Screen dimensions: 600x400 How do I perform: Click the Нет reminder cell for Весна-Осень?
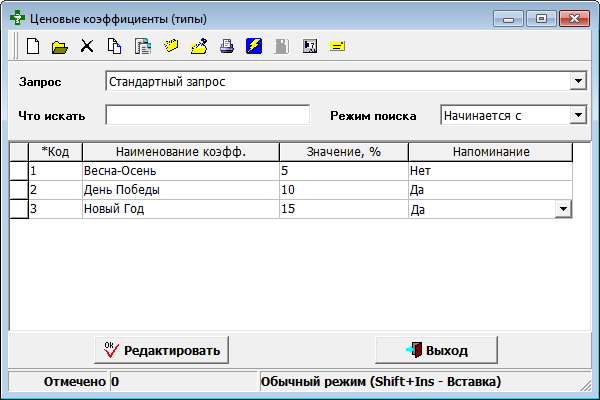tap(491, 171)
